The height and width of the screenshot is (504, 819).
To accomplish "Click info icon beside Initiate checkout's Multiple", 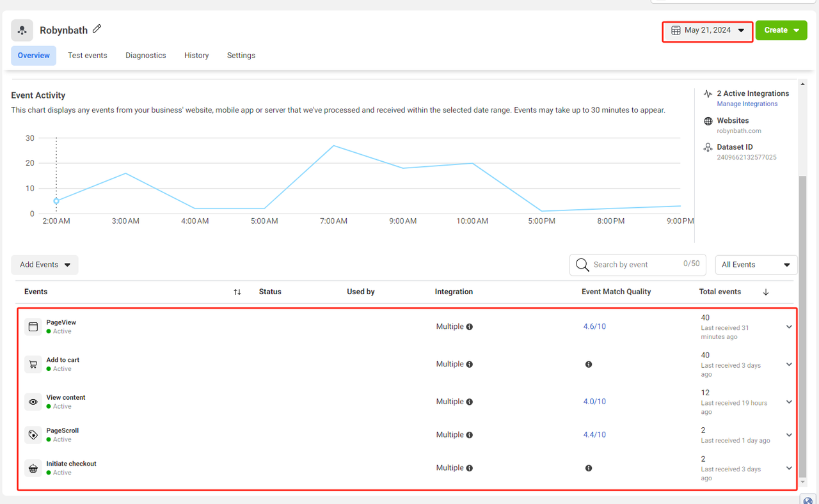I will pyautogui.click(x=470, y=468).
